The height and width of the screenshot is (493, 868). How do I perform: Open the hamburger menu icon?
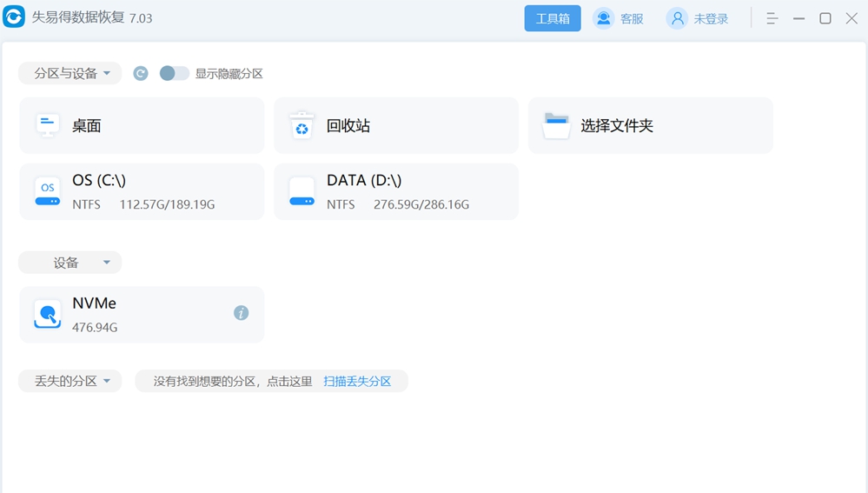point(772,18)
